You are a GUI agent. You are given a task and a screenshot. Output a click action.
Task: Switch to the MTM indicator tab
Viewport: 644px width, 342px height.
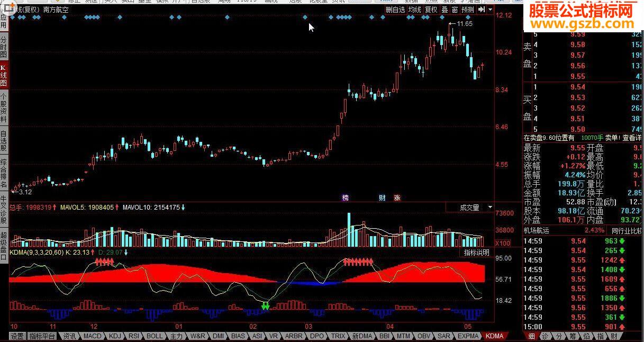[404, 336]
